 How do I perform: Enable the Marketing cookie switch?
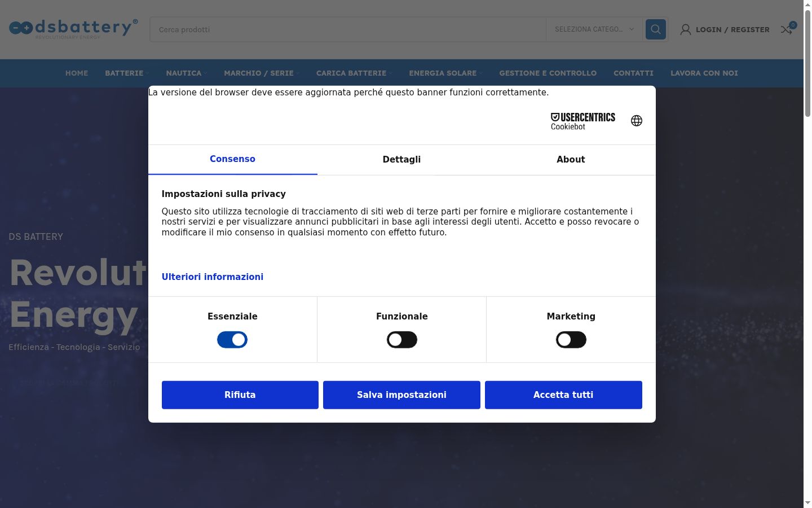coord(571,340)
